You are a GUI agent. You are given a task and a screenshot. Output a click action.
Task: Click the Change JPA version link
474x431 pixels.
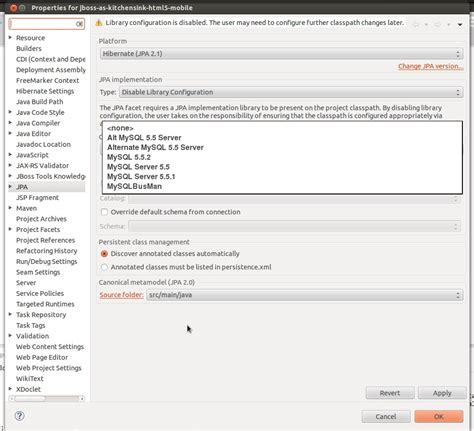pos(431,66)
